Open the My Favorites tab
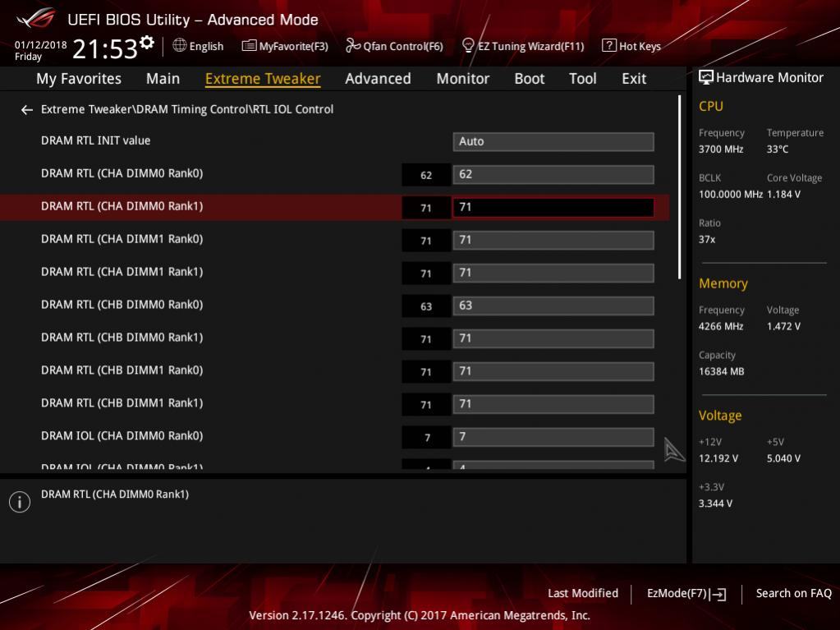This screenshot has height=630, width=840. tap(79, 79)
